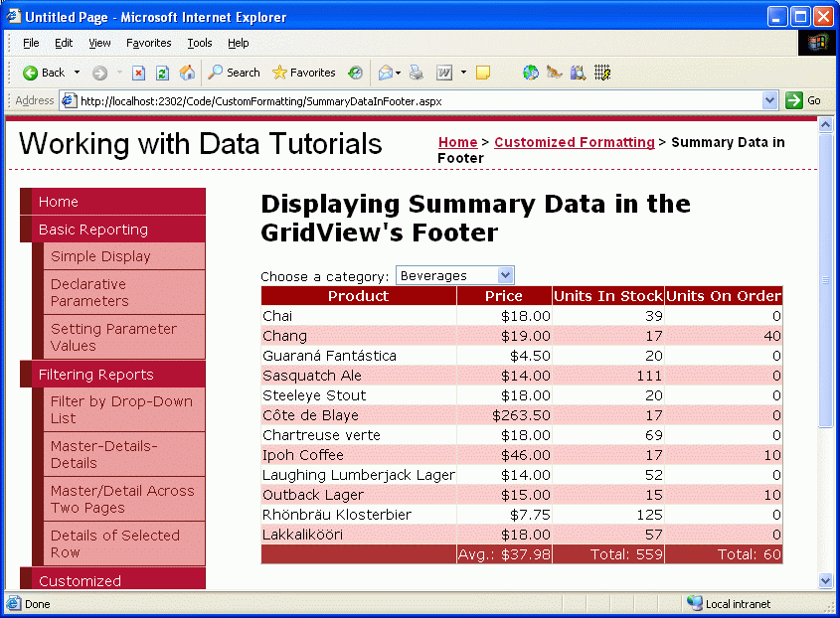The image size is (840, 618).
Task: Click the Refresh icon on the toolbar
Action: 160,73
